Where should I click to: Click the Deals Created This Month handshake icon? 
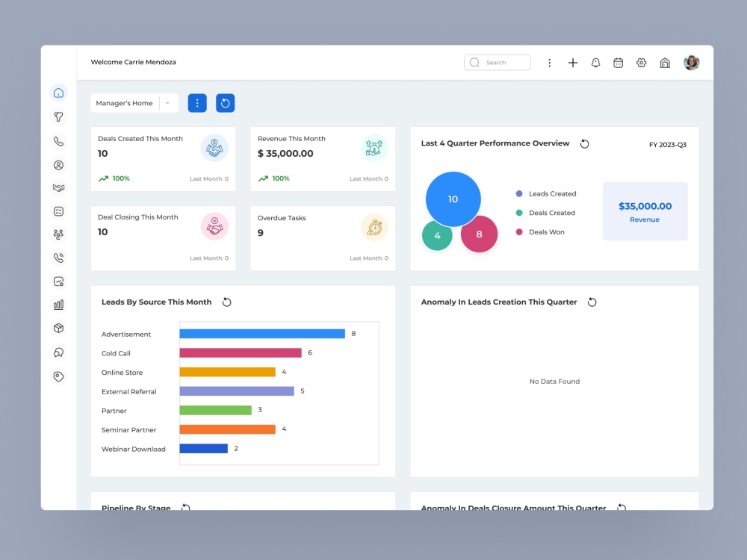coord(214,148)
